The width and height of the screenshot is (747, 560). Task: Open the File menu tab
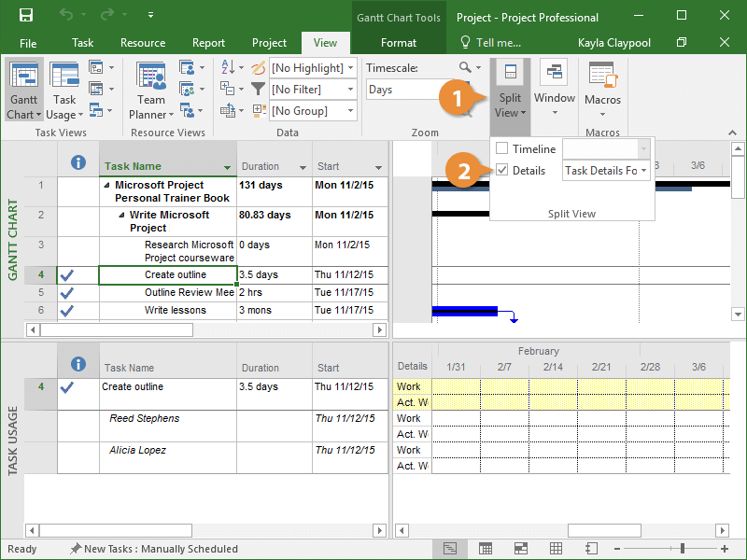point(28,43)
